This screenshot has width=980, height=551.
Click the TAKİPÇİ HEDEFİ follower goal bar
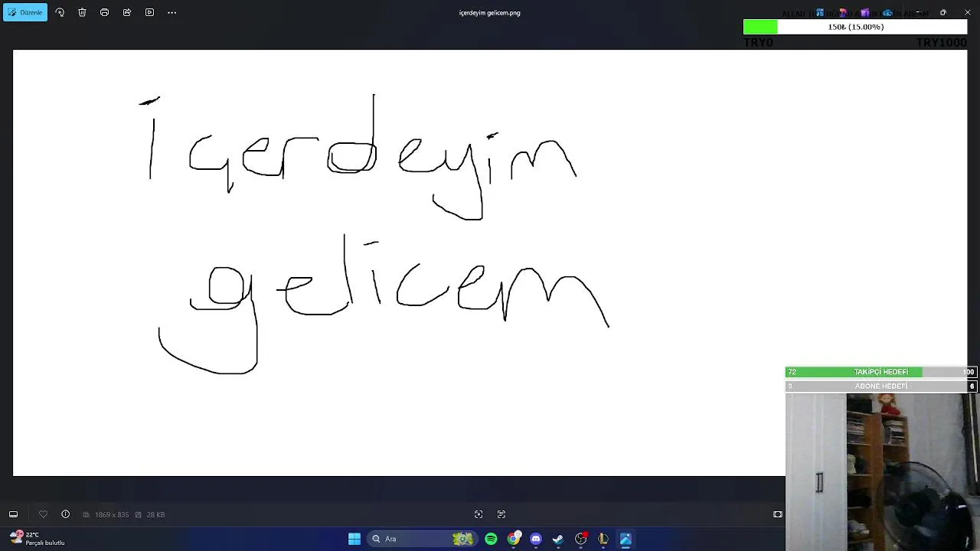(880, 372)
